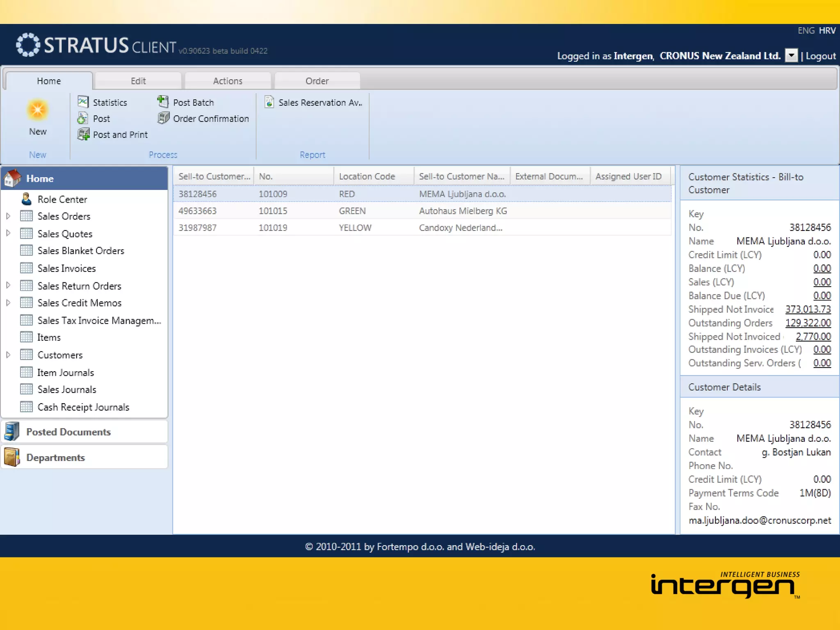Select order row 101015 Autohaus Mielberg KG
The image size is (840, 630).
(422, 211)
